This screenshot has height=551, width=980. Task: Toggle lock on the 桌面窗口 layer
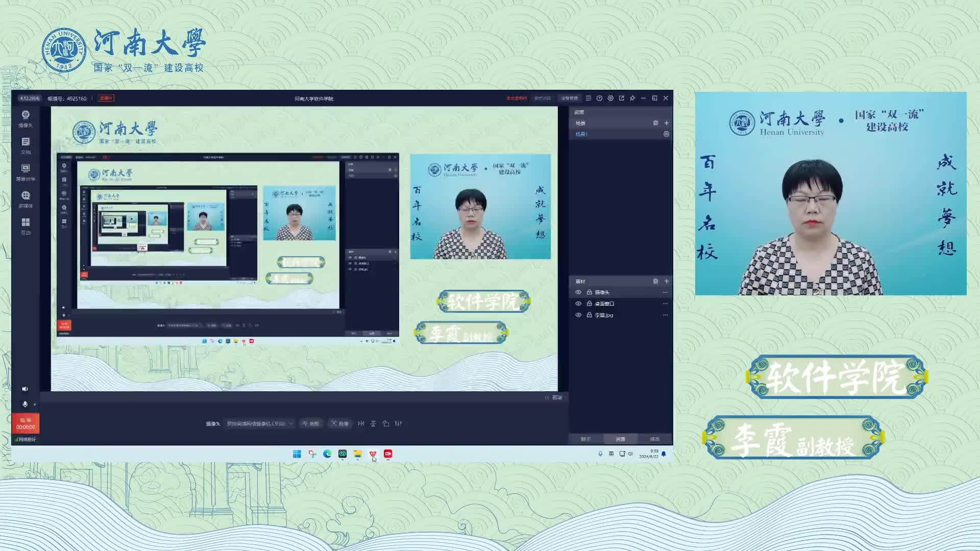(x=589, y=304)
